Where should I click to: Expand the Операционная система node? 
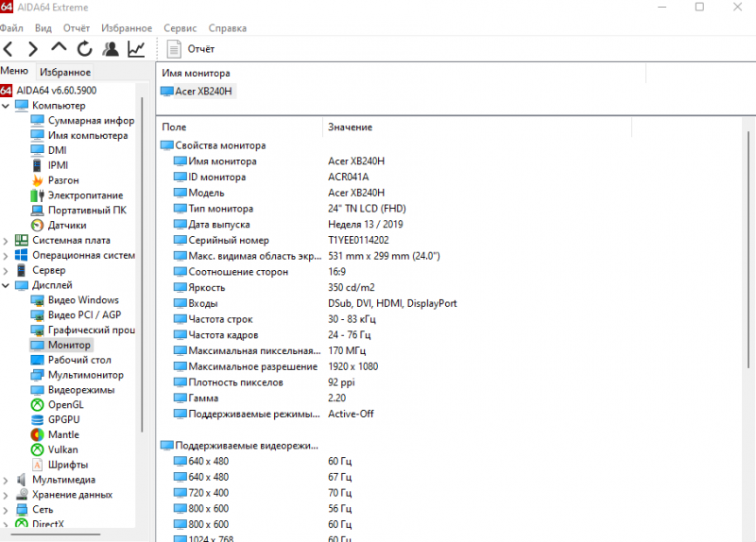tap(6, 255)
